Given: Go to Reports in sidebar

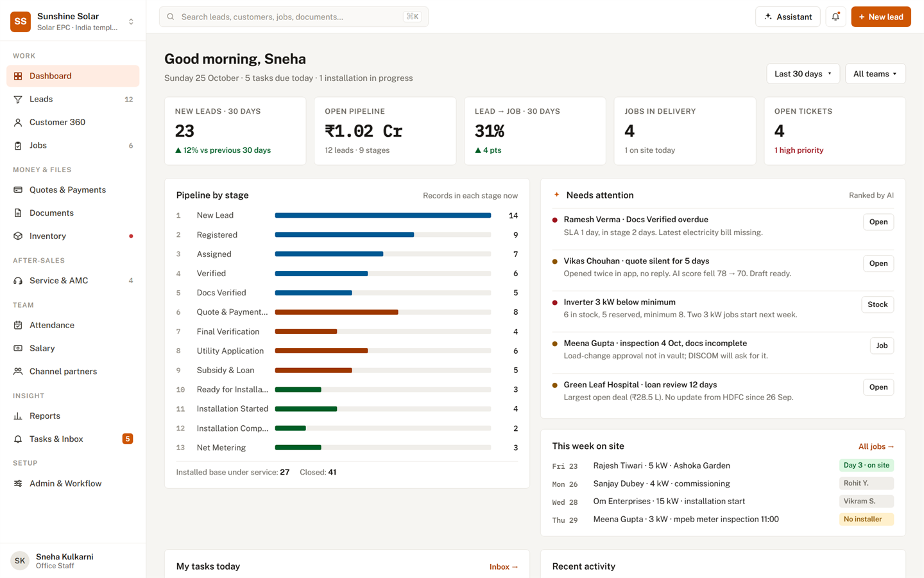Looking at the screenshot, I should (73, 416).
